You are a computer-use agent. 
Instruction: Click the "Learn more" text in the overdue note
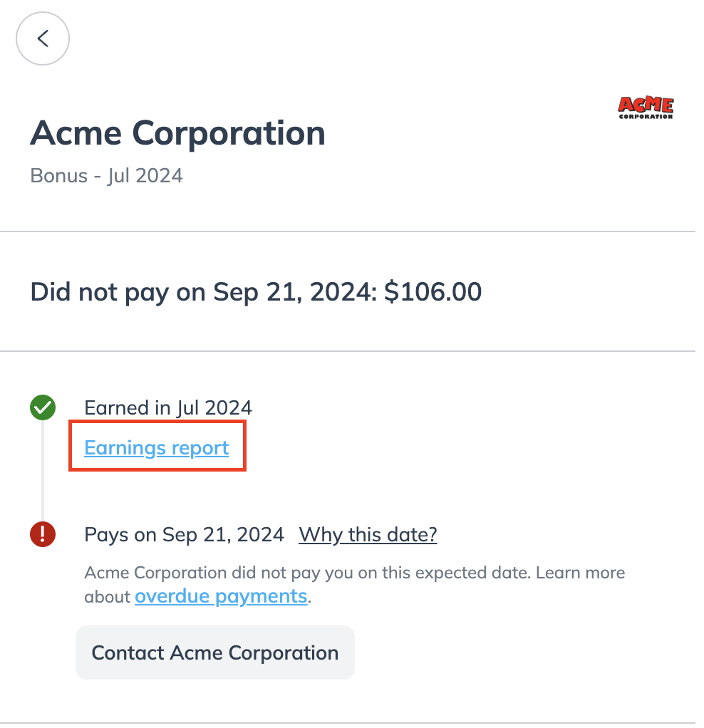580,573
